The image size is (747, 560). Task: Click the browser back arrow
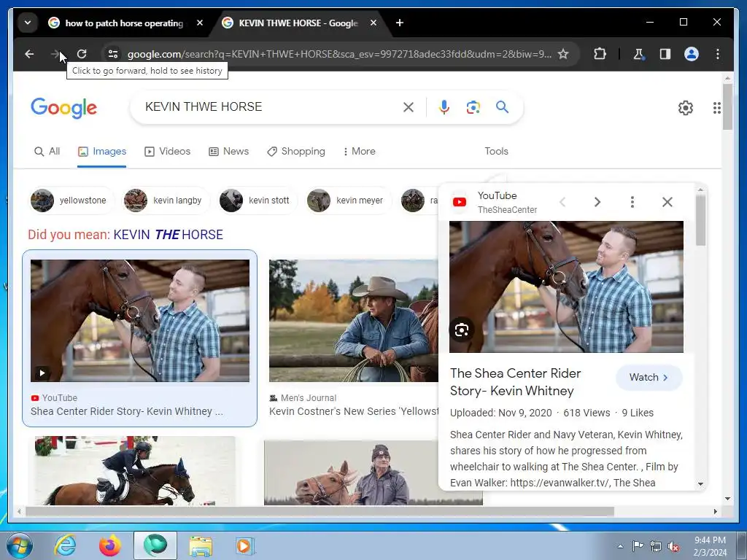(29, 54)
